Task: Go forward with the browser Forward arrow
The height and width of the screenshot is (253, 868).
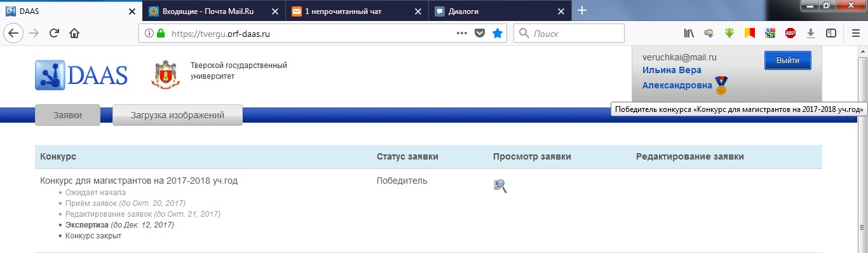Action: [x=34, y=34]
